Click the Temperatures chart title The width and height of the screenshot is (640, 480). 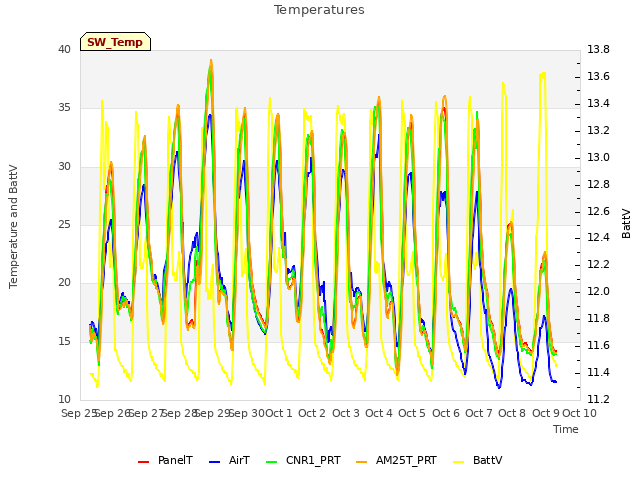point(319,10)
